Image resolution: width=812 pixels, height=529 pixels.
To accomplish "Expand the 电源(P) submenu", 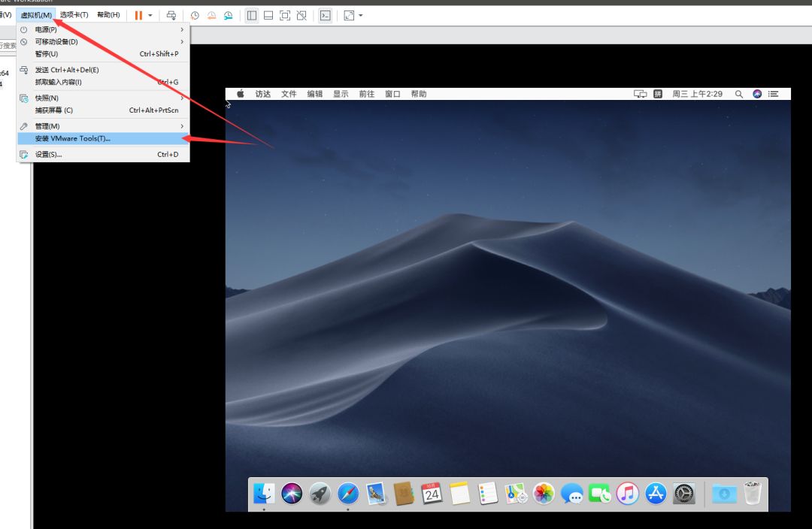I will pyautogui.click(x=104, y=29).
